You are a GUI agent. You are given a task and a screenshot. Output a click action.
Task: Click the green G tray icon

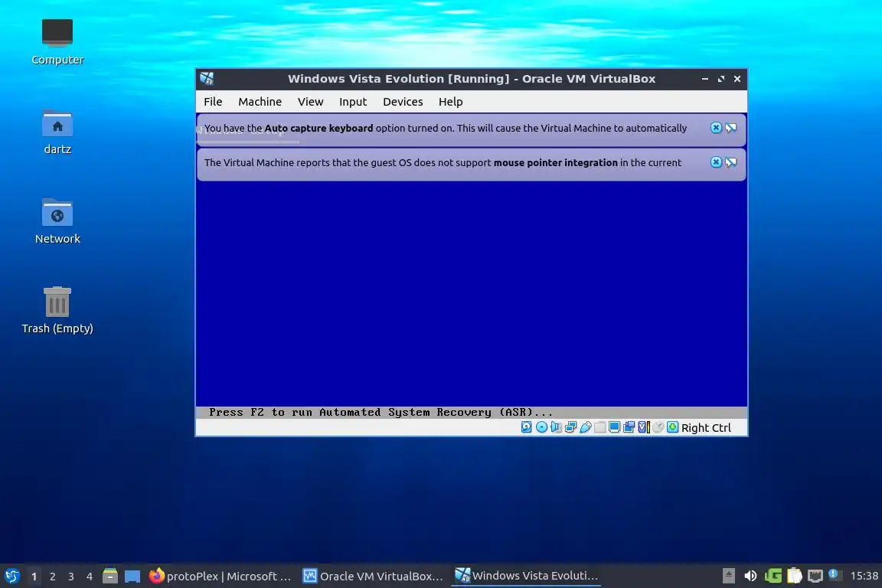coord(773,576)
